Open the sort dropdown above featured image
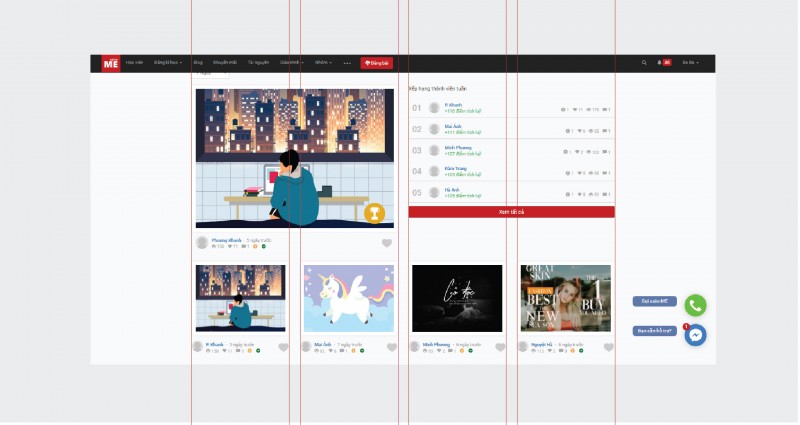 point(211,74)
